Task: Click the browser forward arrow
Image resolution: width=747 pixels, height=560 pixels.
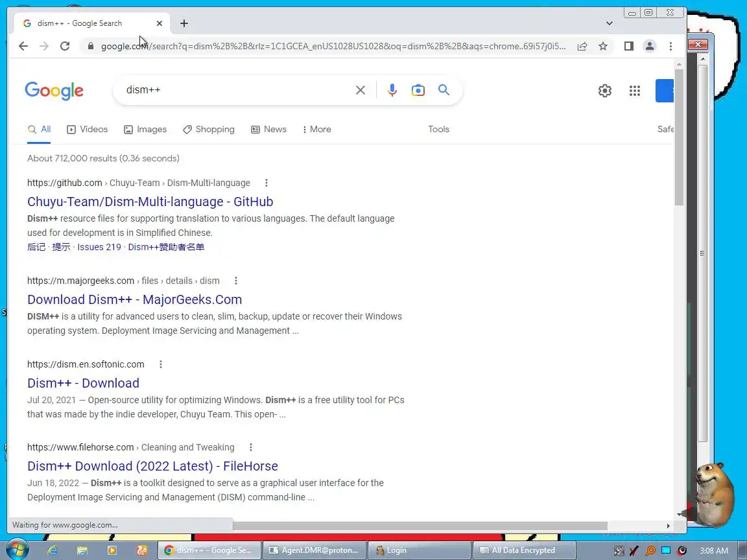Action: click(x=44, y=46)
